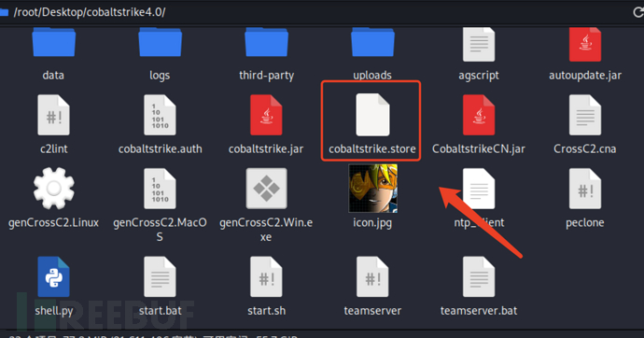Click the cobaltstrike.store file name

coord(372,148)
